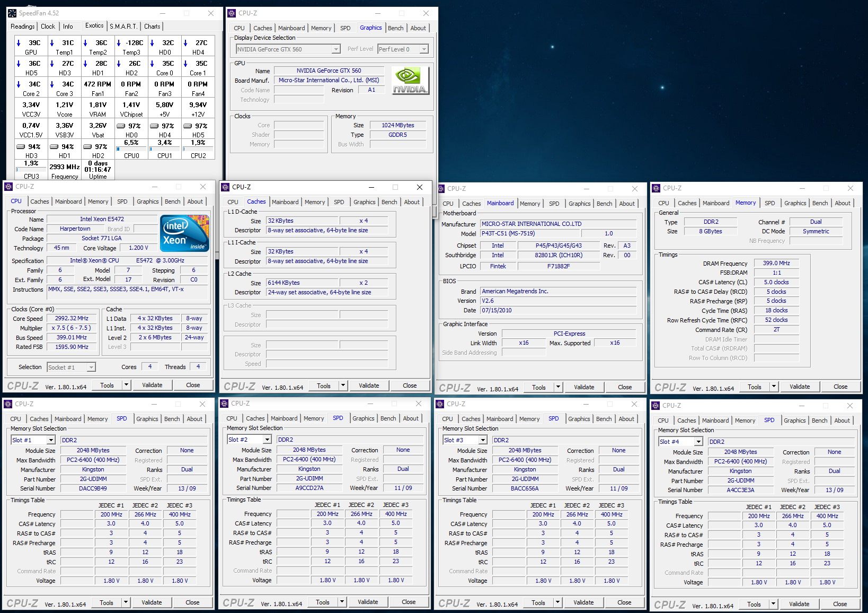The height and width of the screenshot is (613, 868).
Task: Click Close in the Caches window
Action: click(410, 386)
